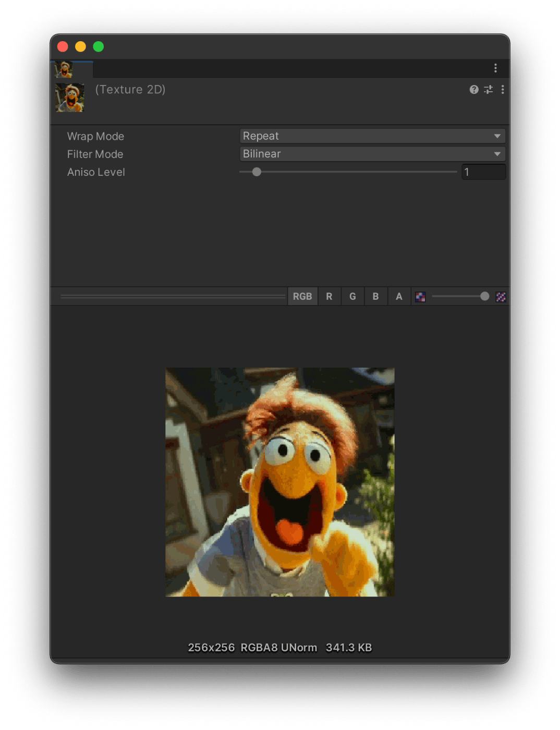
Task: Open the Wrap Mode Repeat dropdown
Action: click(372, 136)
